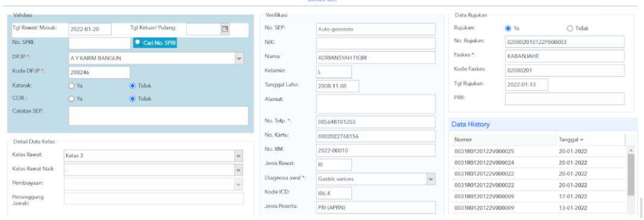
Task: Sort history by Tanggal column header
Action: (x=590, y=140)
